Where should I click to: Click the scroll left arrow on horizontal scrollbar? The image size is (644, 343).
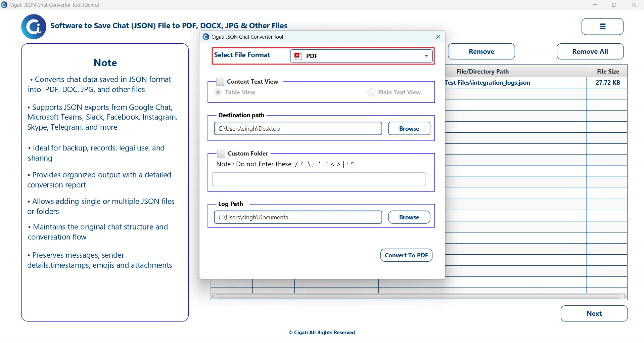coord(213,296)
